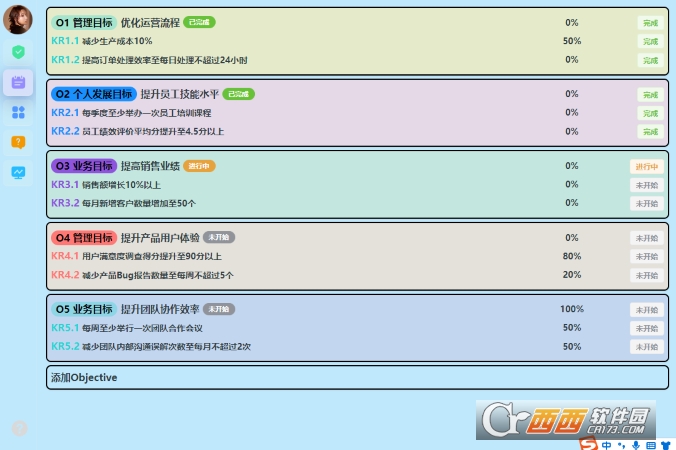The image size is (676, 450).
Task: Change status of O2 提升员工技能水平
Action: [650, 95]
